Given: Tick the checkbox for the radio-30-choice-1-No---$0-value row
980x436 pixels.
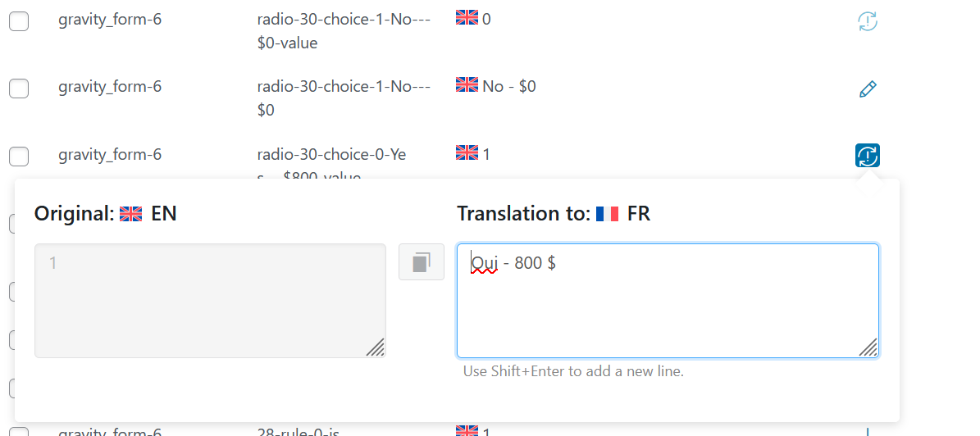Looking at the screenshot, I should pos(19,22).
